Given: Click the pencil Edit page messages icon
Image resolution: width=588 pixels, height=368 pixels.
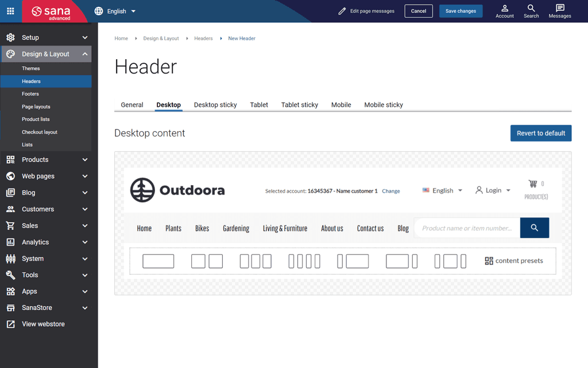Looking at the screenshot, I should pyautogui.click(x=342, y=11).
